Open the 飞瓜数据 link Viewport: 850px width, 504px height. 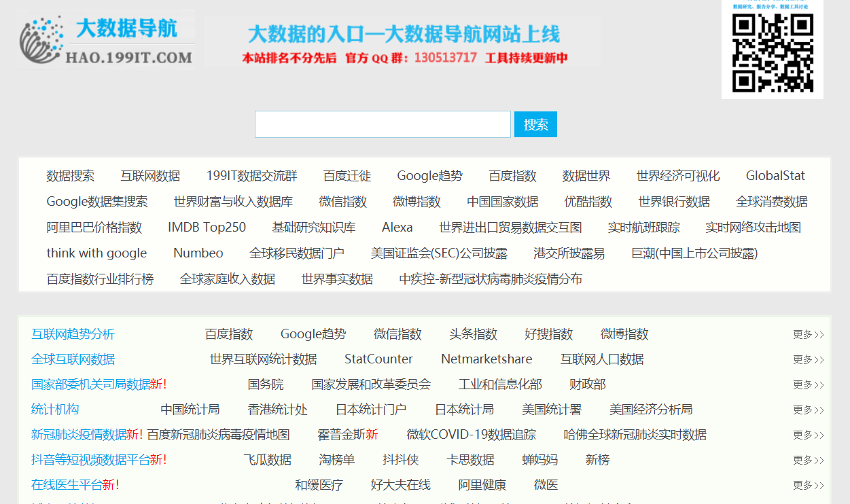tap(267, 460)
